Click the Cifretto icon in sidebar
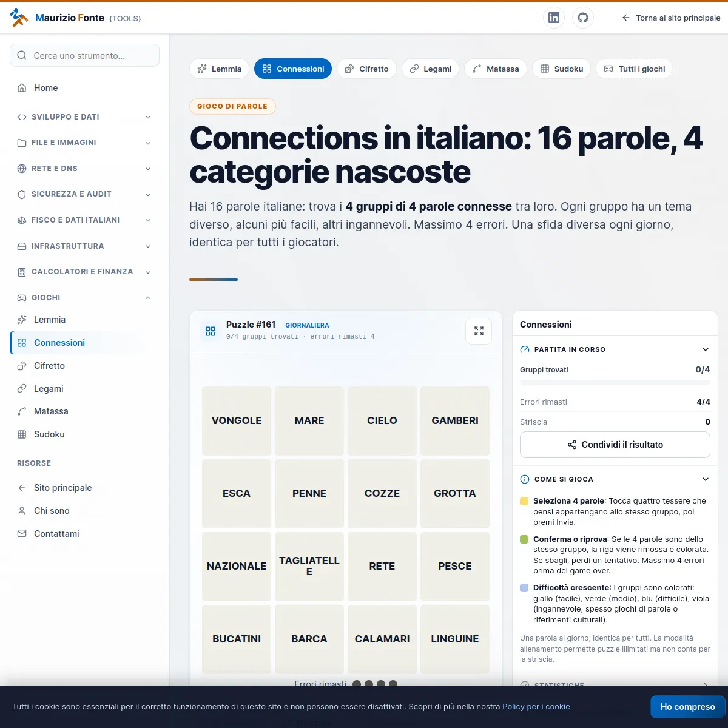The image size is (728, 728). pos(22,366)
